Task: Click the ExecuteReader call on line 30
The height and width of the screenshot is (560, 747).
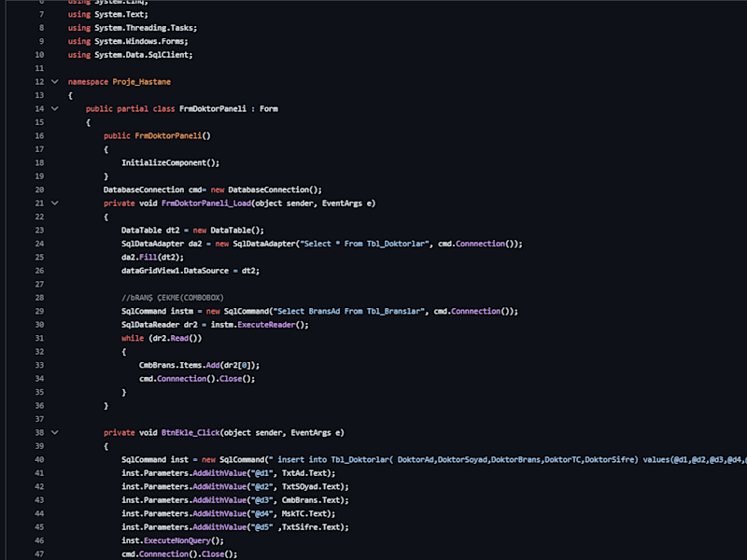Action: point(266,325)
